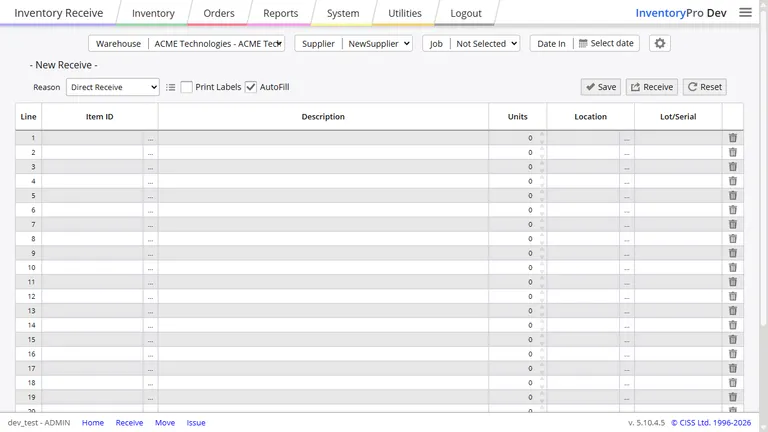The height and width of the screenshot is (432, 768).
Task: Open Item ID lookup on line 8
Action: [x=150, y=240]
